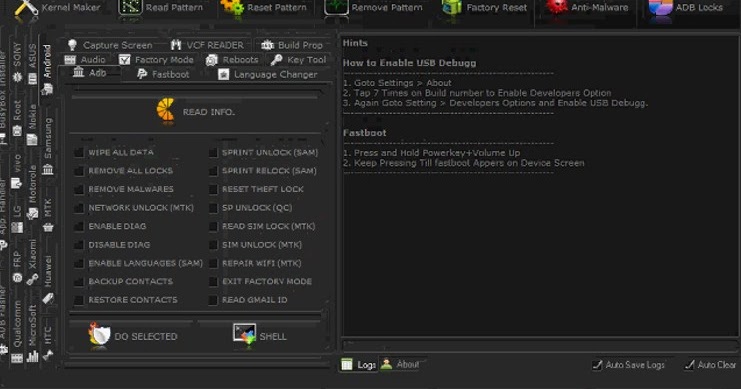
Task: Open the Language Changer tab
Action: 267,74
